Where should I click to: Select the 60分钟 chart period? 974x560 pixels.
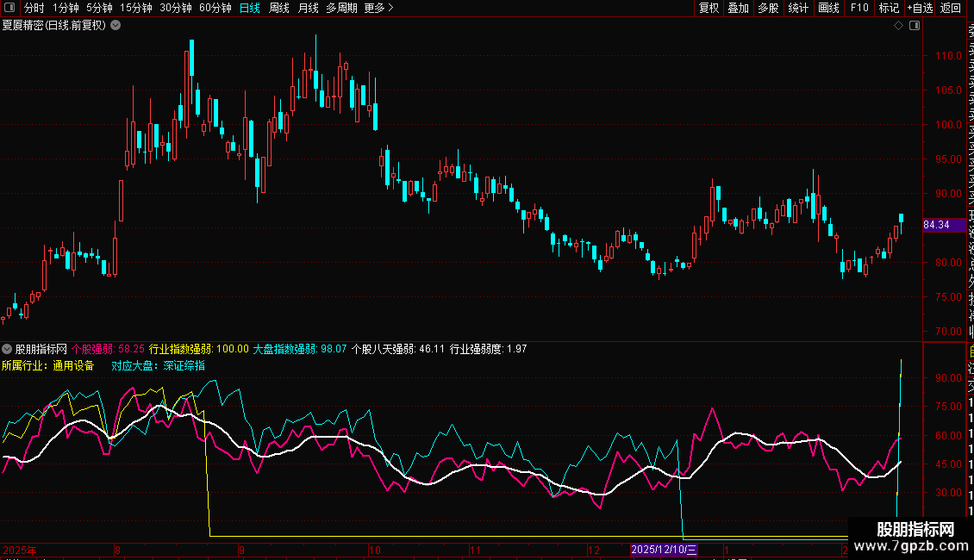215,8
